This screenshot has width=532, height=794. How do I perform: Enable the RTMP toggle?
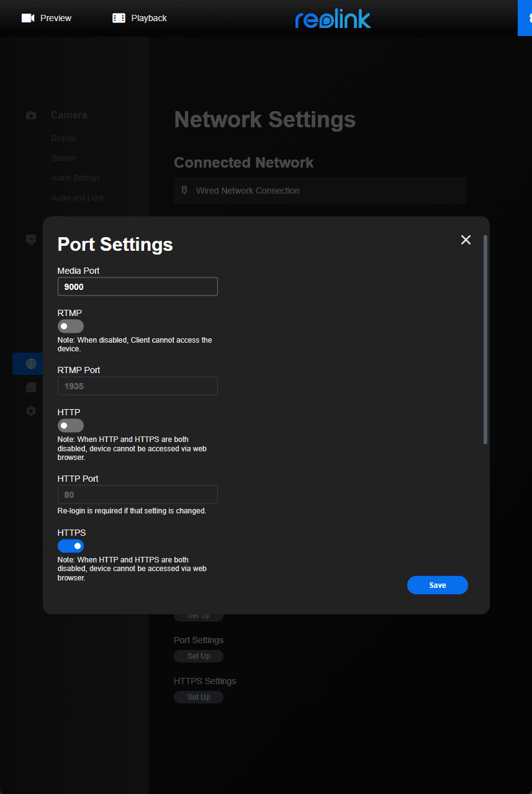tap(70, 327)
